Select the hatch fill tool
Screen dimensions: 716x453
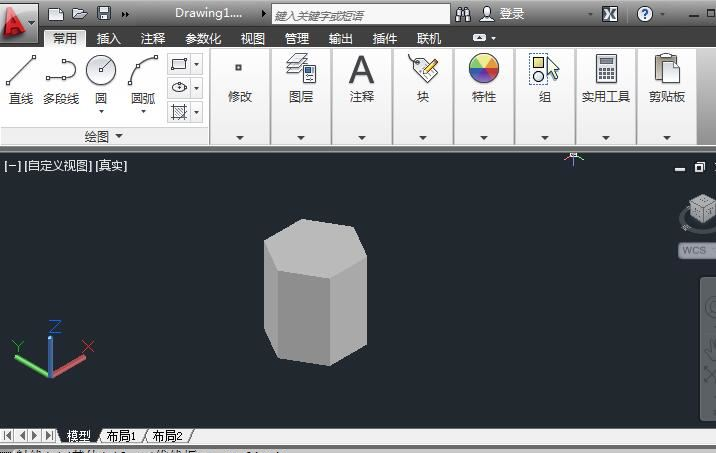(179, 112)
